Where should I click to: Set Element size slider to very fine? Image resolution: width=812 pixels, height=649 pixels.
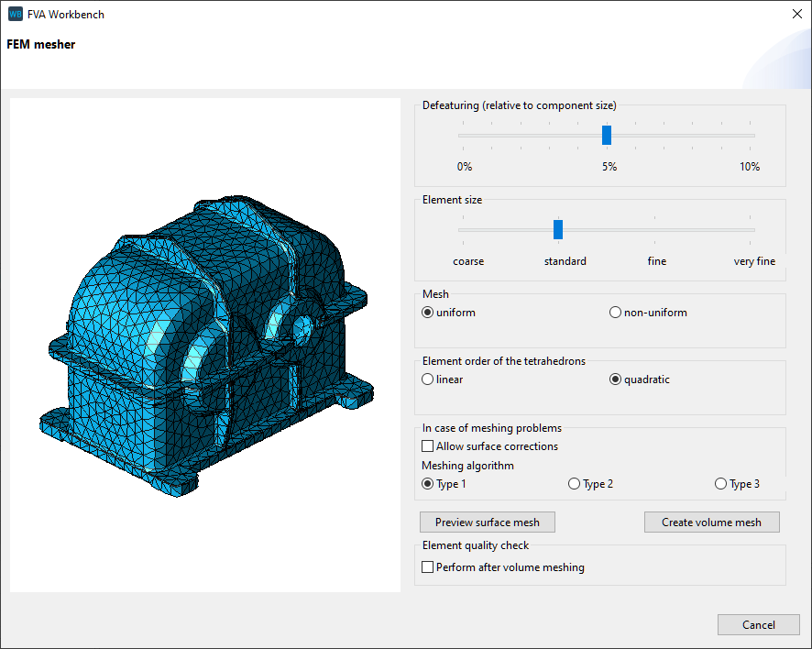pos(752,230)
